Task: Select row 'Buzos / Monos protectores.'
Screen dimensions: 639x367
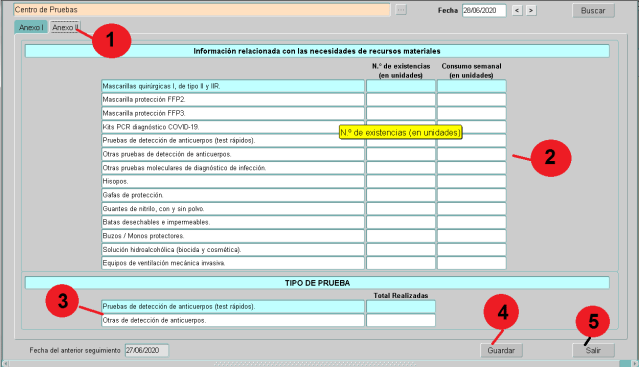Action: [233, 236]
